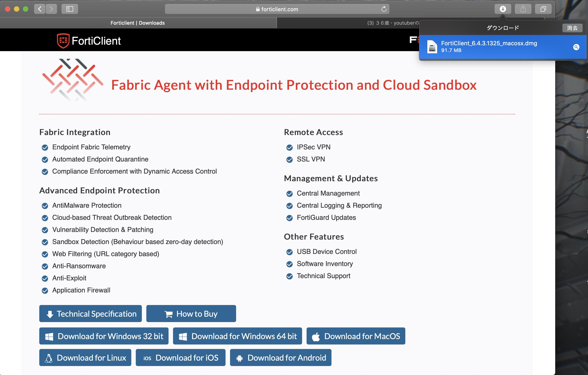This screenshot has height=375, width=588.
Task: Click the ダウンロード popover title
Action: 502,28
